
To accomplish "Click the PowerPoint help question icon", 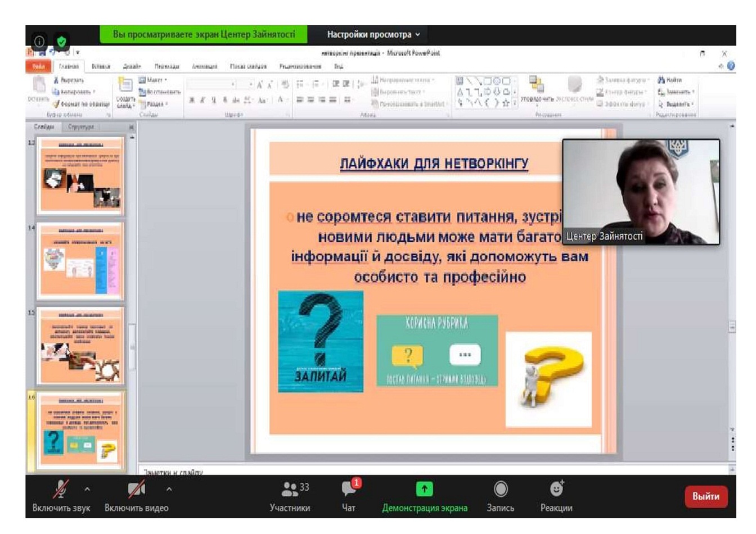I will (x=731, y=66).
